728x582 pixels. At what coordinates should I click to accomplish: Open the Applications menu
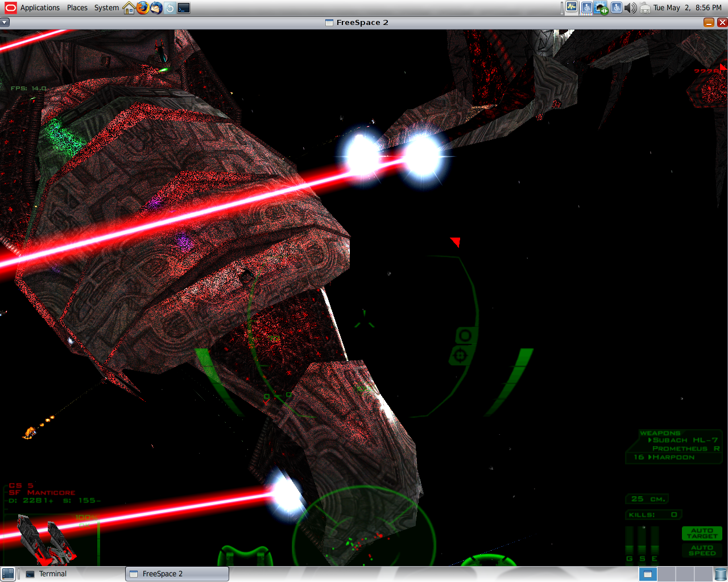(40, 8)
